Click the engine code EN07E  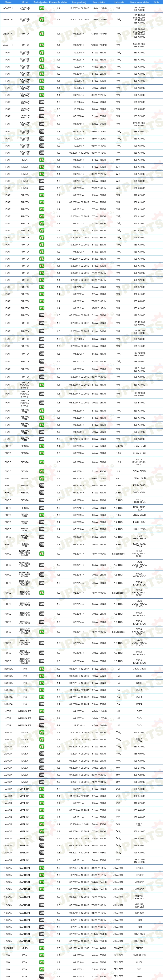click(139, 948)
